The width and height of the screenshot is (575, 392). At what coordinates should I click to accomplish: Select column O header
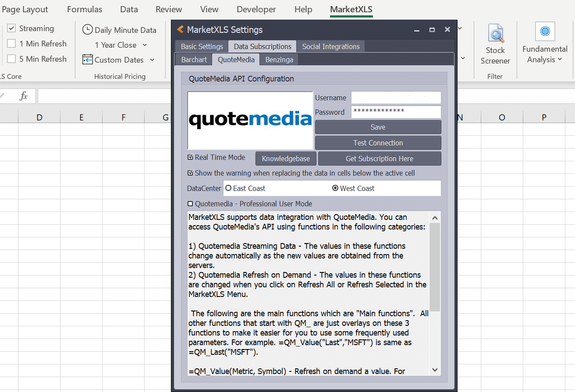coord(502,117)
